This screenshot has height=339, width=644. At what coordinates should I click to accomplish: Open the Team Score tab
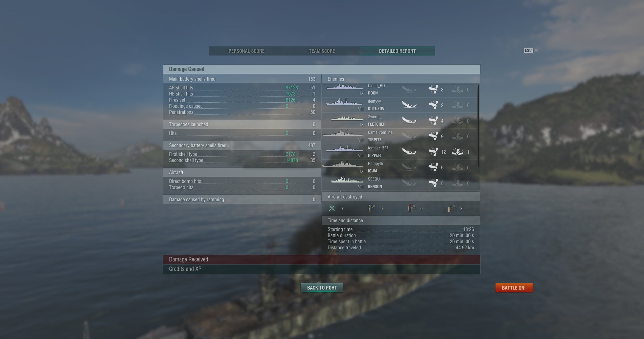tap(322, 51)
